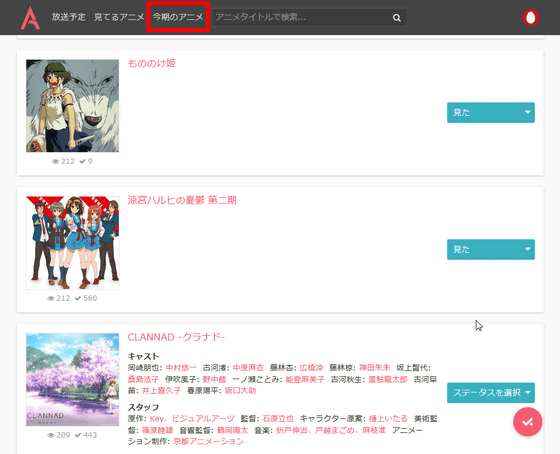Screen dimensions: 560x454
Task: Click the check count 9 under もののけ姫
Action: [86, 161]
